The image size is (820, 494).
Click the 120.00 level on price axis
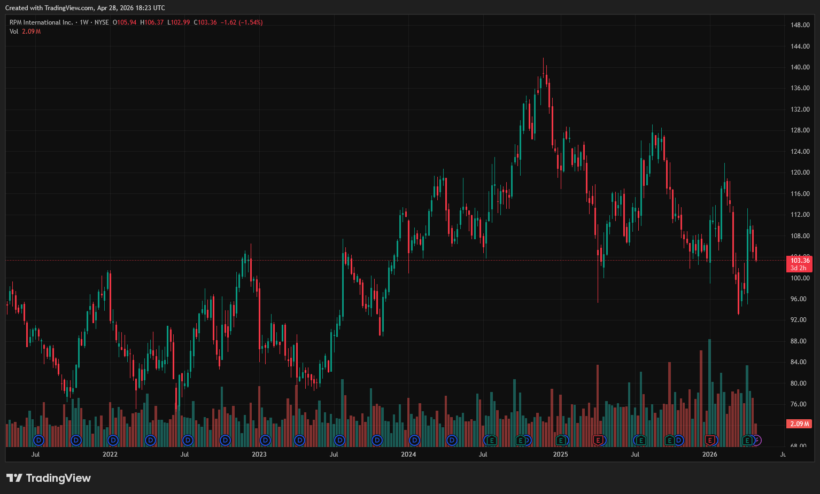pos(800,173)
